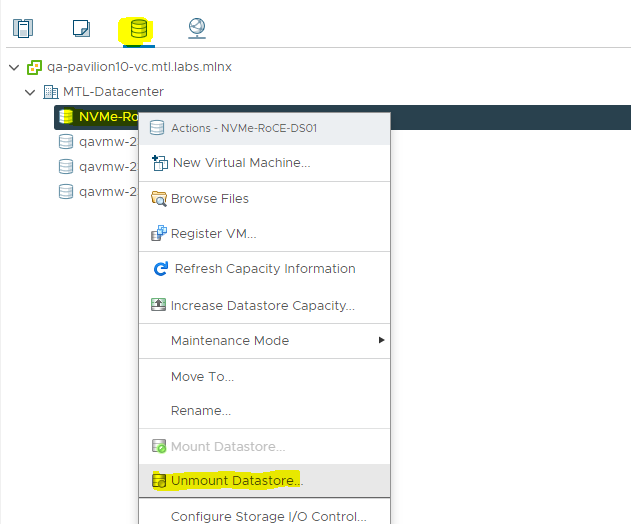631x524 pixels.
Task: Choose Increase Datastore Capacity...
Action: 264,305
